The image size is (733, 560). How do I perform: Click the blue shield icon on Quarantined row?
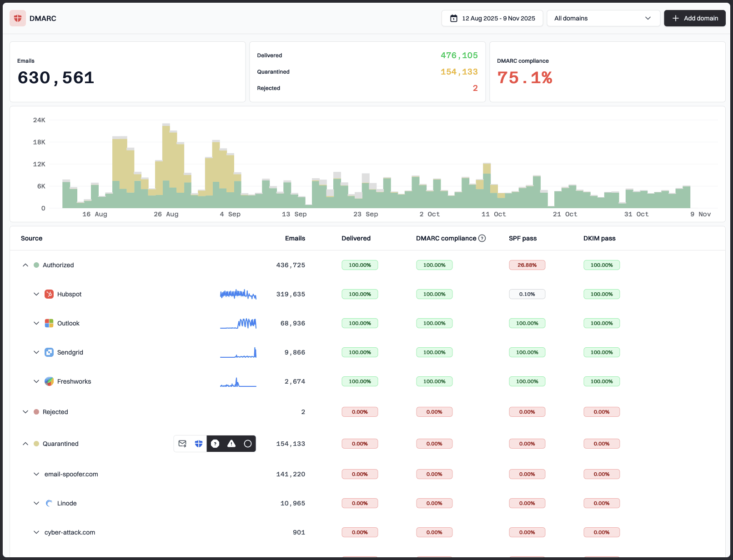point(198,444)
